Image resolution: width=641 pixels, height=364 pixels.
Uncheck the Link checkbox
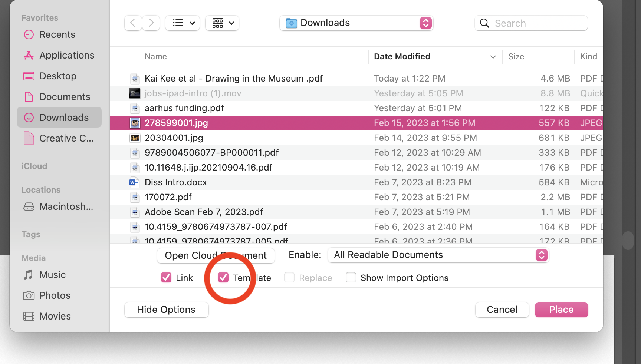click(166, 278)
